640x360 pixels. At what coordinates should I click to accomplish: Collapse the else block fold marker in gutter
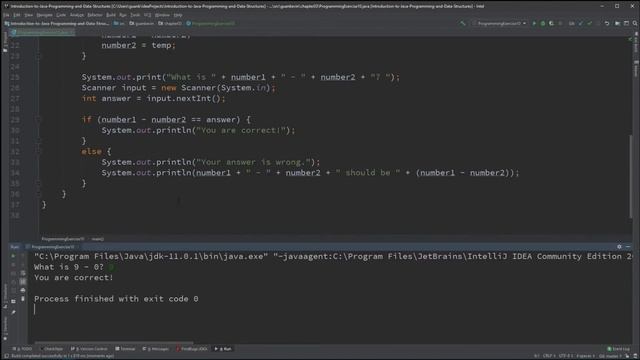[38, 151]
